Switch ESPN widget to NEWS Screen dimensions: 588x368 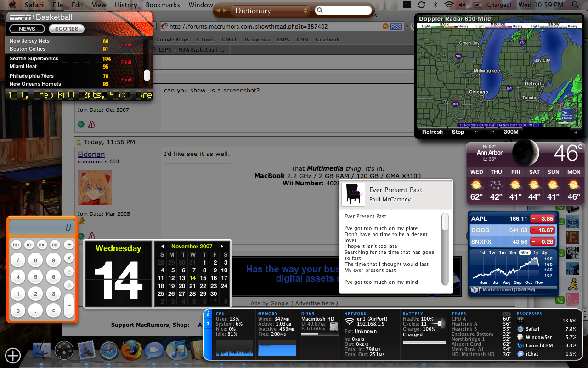[27, 29]
